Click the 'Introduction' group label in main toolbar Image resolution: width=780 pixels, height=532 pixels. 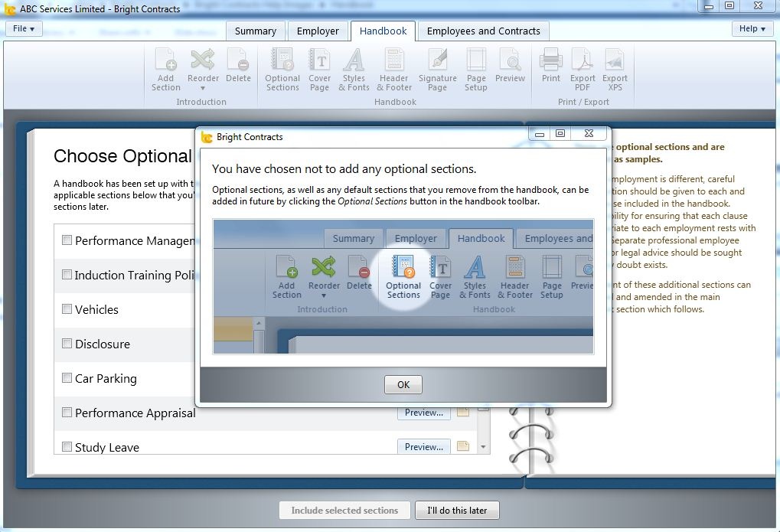tap(201, 102)
